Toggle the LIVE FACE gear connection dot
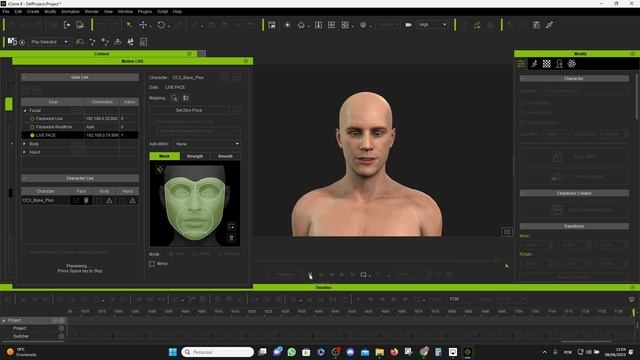 coord(32,135)
